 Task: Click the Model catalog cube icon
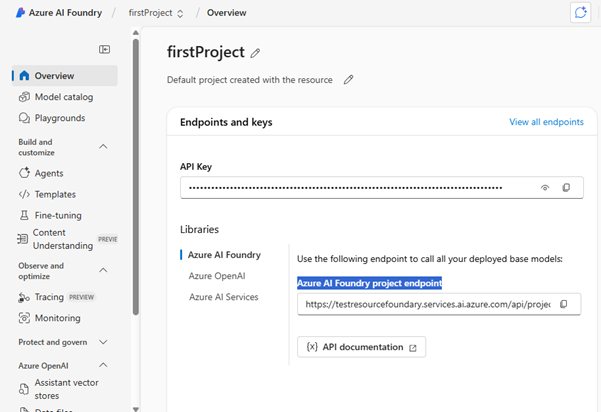click(24, 97)
